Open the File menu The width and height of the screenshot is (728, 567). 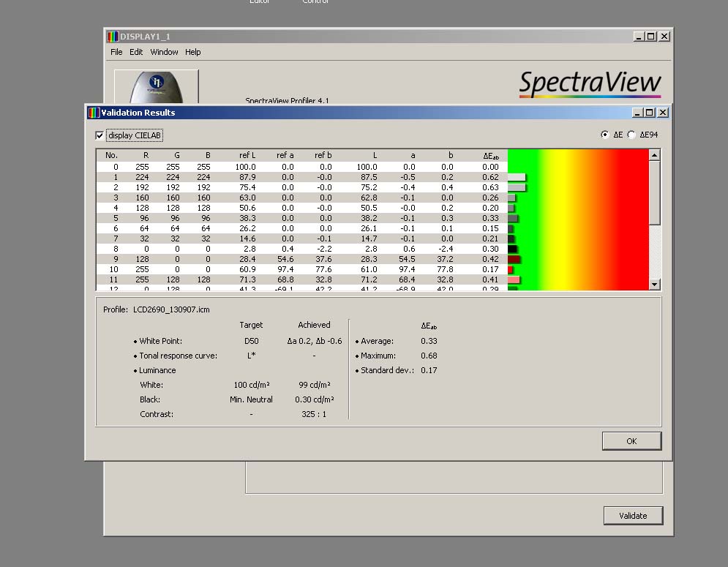click(116, 52)
